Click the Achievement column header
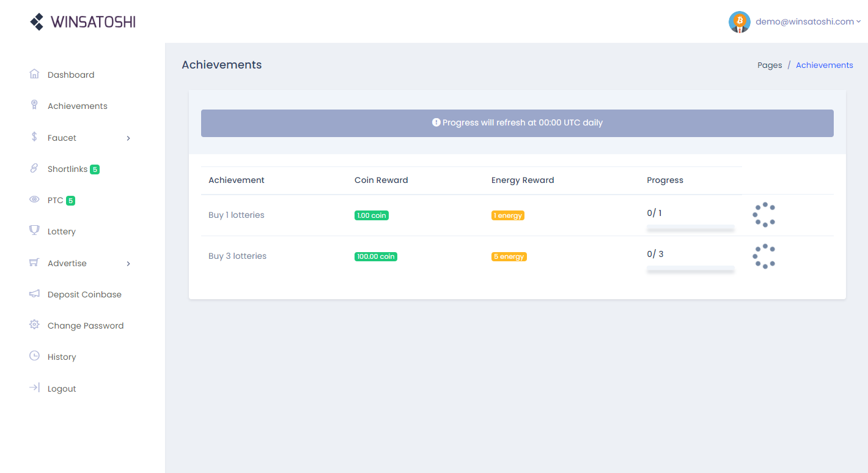The height and width of the screenshot is (473, 868). (x=237, y=180)
